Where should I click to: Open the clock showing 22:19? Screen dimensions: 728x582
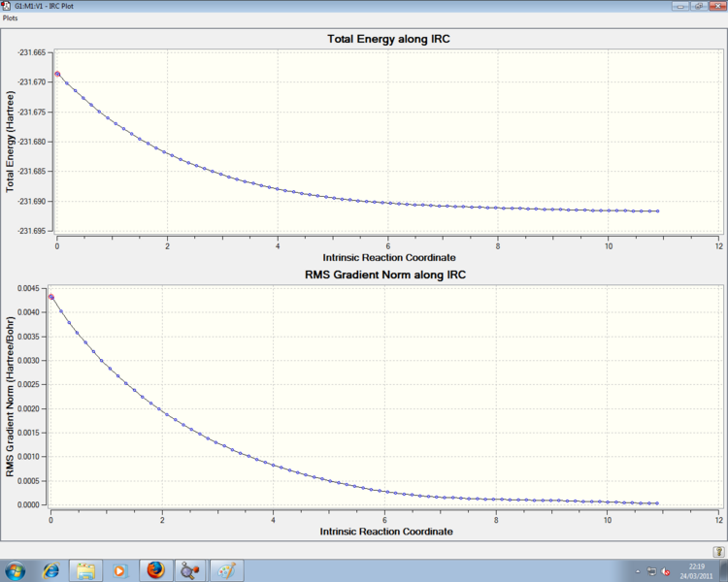[696, 571]
